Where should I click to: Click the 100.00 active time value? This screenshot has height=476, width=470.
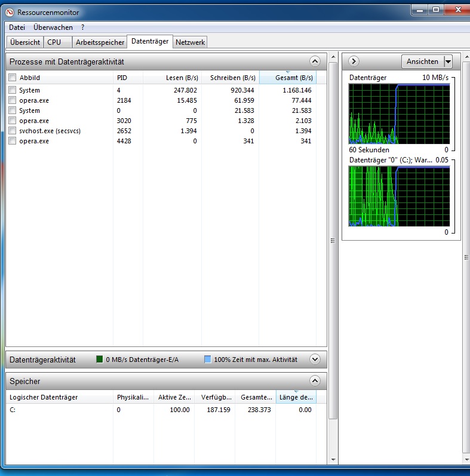[180, 410]
